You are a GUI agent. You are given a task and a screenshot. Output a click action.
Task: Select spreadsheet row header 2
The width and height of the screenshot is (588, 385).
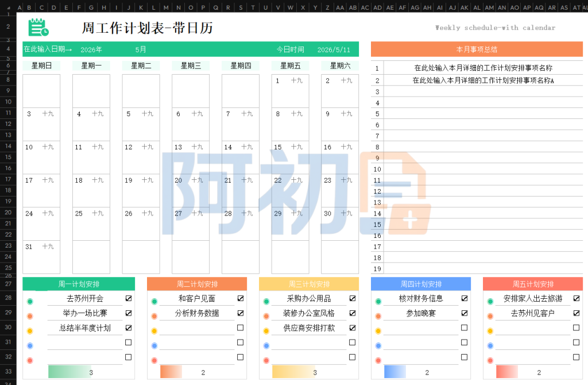(x=8, y=26)
